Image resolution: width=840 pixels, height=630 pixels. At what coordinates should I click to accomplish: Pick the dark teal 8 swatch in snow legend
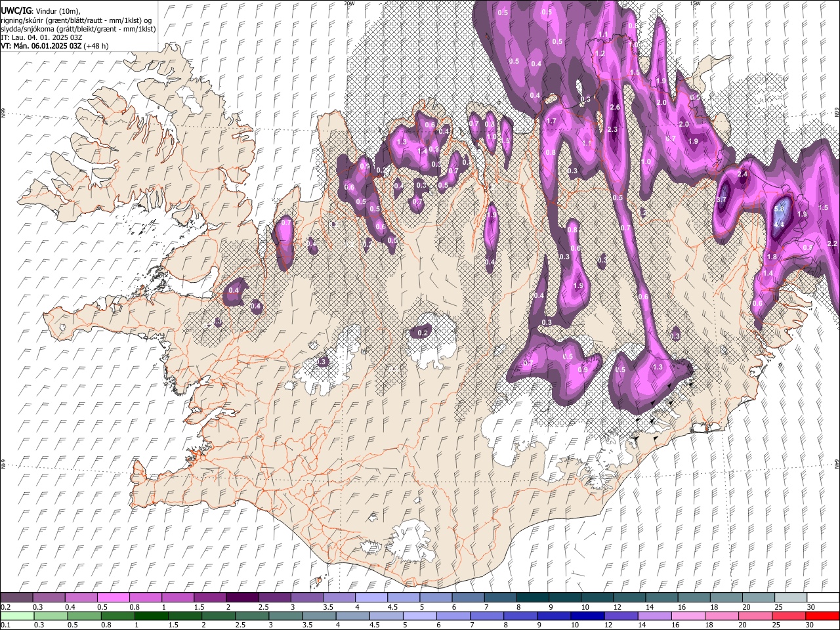[x=533, y=597]
